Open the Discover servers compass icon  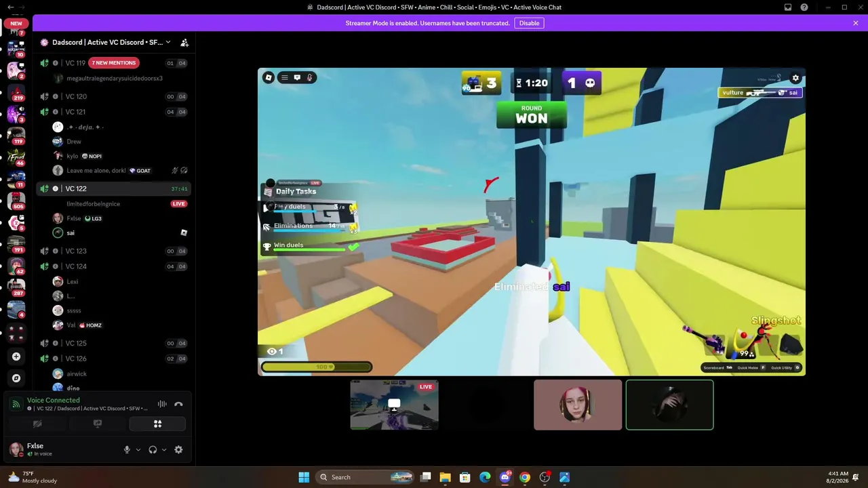(16, 378)
